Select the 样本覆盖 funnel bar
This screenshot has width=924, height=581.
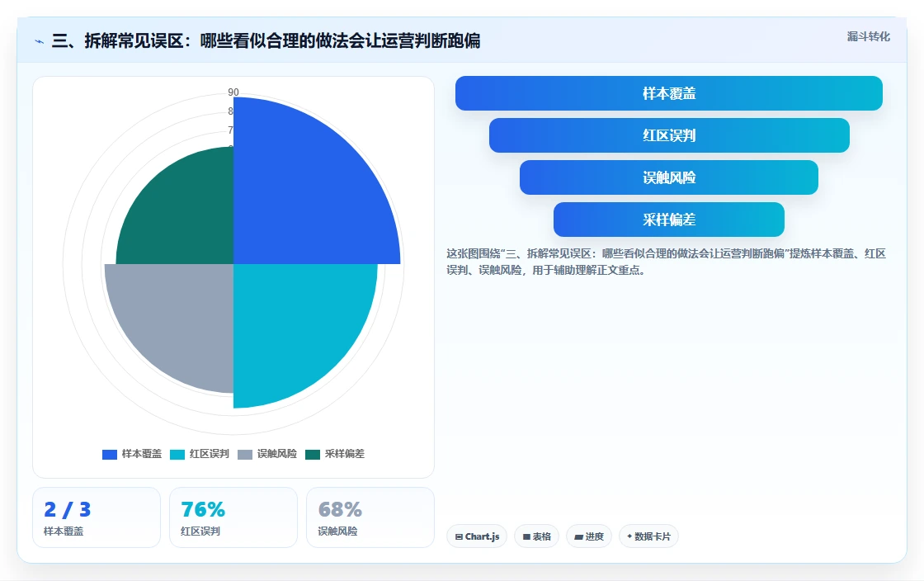click(x=669, y=93)
